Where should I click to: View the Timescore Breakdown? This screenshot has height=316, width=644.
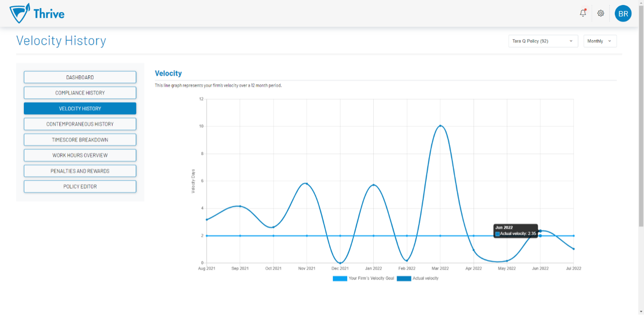click(x=80, y=140)
